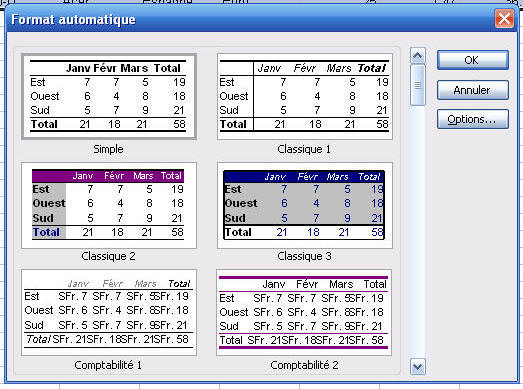Select the Simple format preview
Image resolution: width=523 pixels, height=389 pixels.
[109, 96]
